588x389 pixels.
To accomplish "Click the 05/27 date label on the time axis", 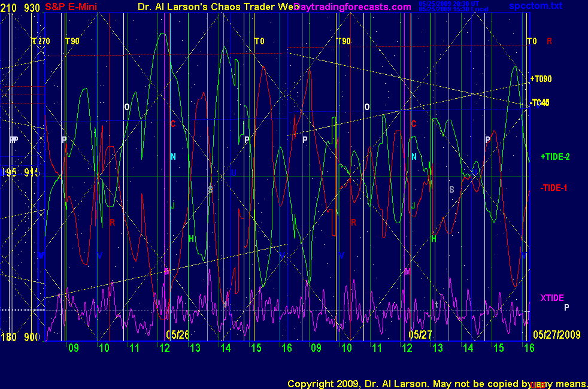I will pos(420,334).
